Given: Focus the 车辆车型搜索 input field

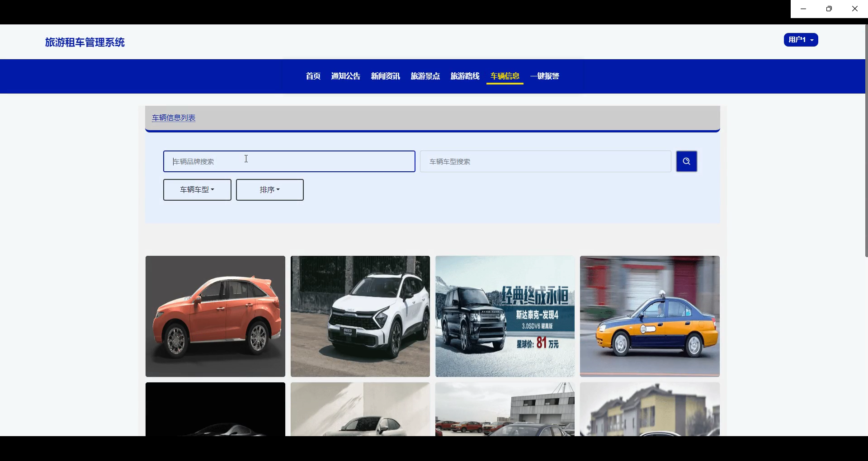Looking at the screenshot, I should point(546,161).
